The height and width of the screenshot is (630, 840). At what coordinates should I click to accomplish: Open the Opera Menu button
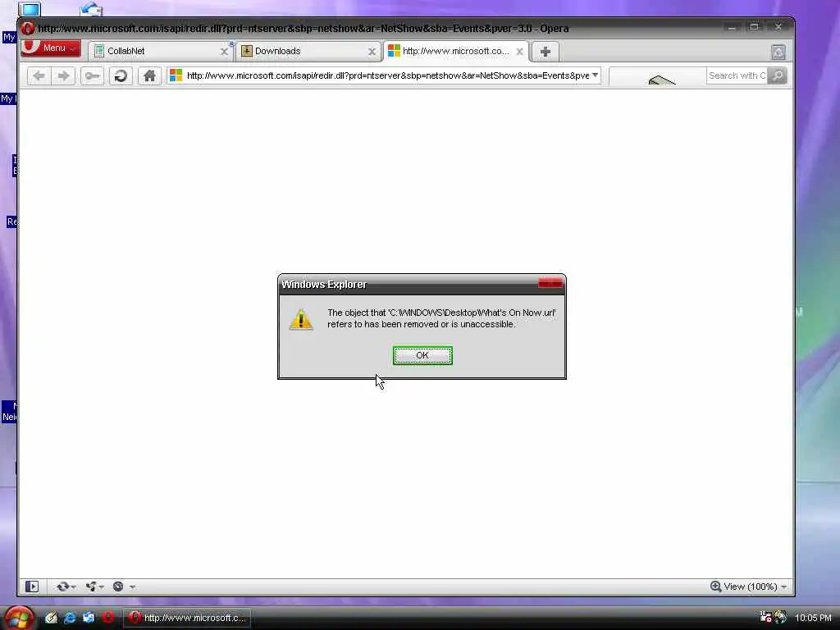pos(51,48)
